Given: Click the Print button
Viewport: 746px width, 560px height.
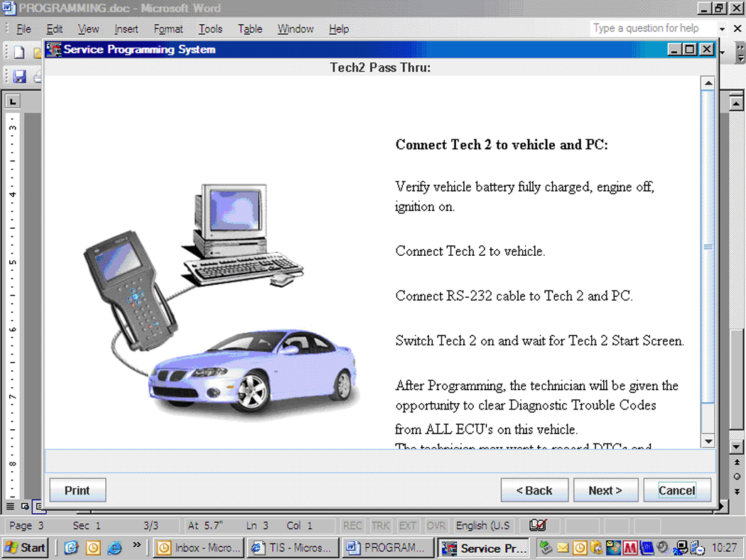Looking at the screenshot, I should [77, 490].
